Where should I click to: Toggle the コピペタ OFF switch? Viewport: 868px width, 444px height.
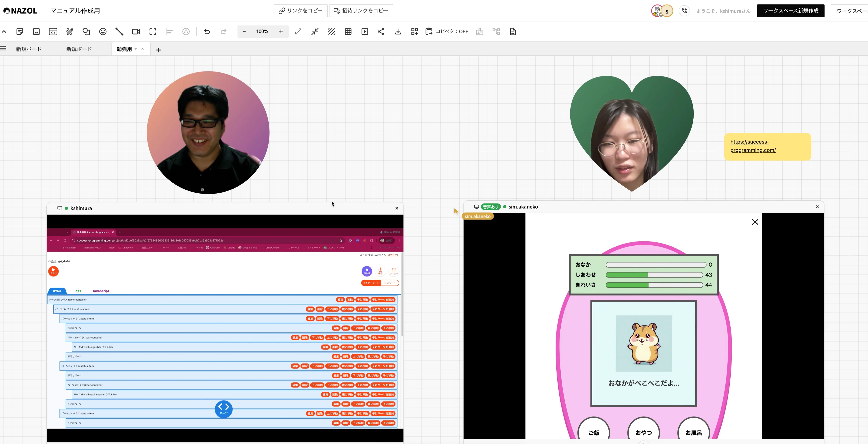pyautogui.click(x=447, y=31)
